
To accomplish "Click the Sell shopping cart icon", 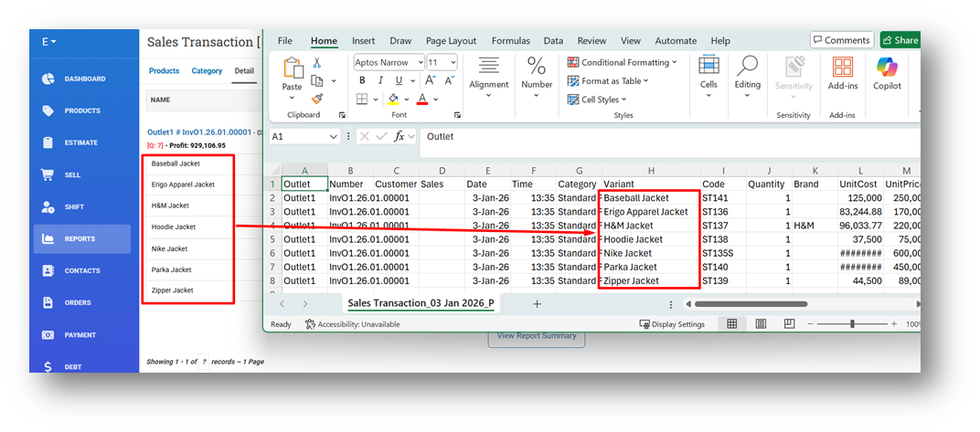I will tap(48, 174).
